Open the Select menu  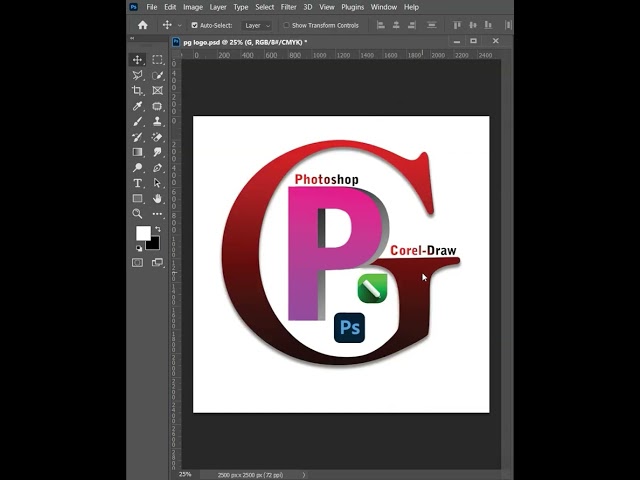(x=264, y=7)
